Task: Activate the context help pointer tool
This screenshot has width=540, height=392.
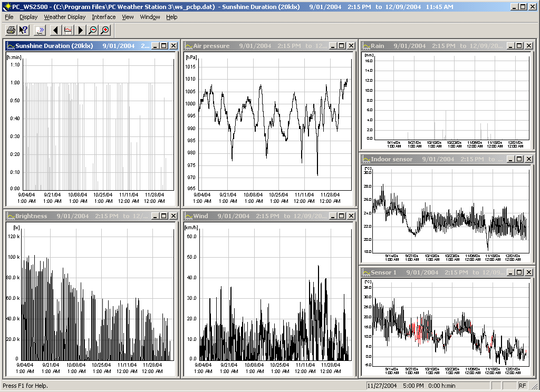Action: tap(23, 30)
